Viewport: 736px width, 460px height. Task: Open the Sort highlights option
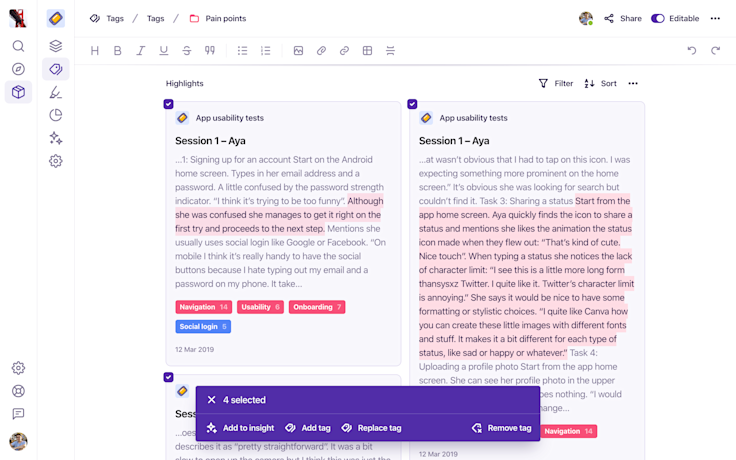(x=600, y=84)
